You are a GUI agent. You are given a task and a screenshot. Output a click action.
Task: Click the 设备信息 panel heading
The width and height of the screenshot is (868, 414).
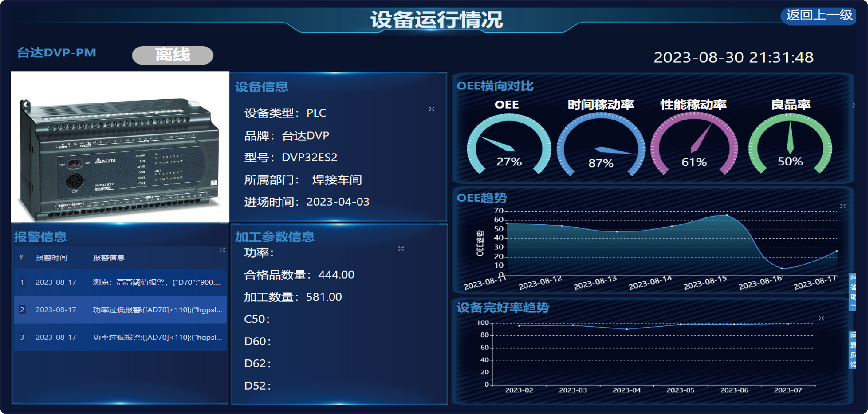262,87
